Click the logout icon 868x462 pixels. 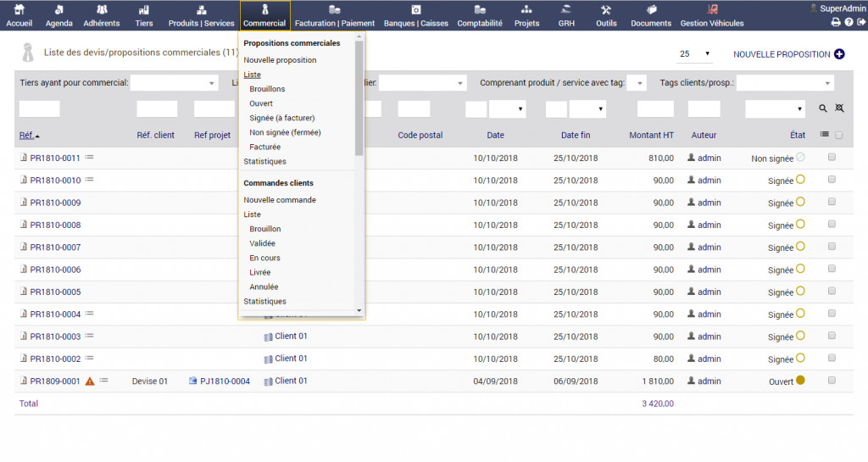click(x=861, y=22)
